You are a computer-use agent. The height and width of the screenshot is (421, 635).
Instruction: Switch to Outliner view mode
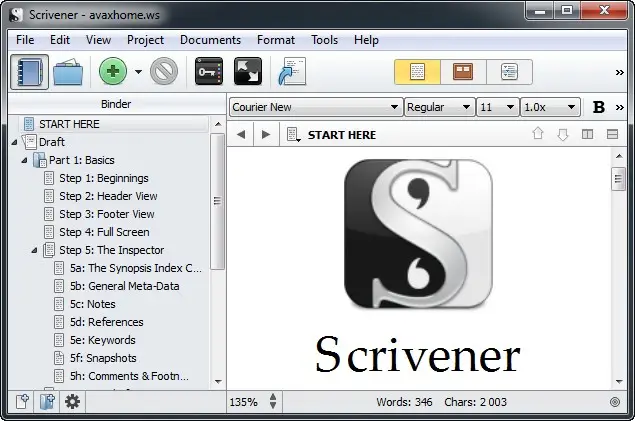pos(509,72)
